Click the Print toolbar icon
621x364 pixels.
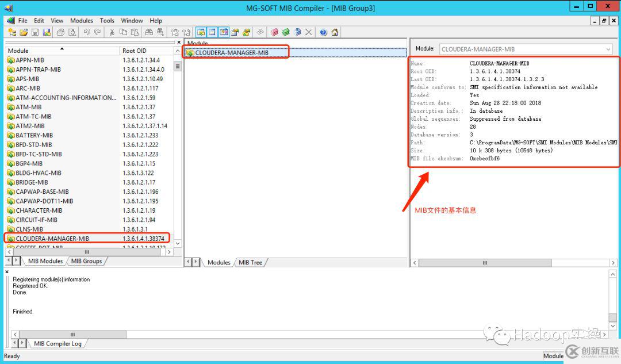60,32
